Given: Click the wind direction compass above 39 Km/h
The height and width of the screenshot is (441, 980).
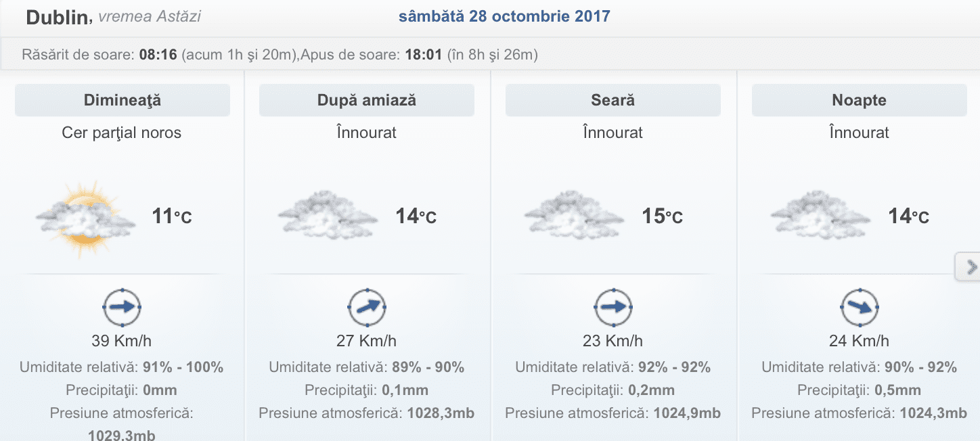Looking at the screenshot, I should (122, 307).
